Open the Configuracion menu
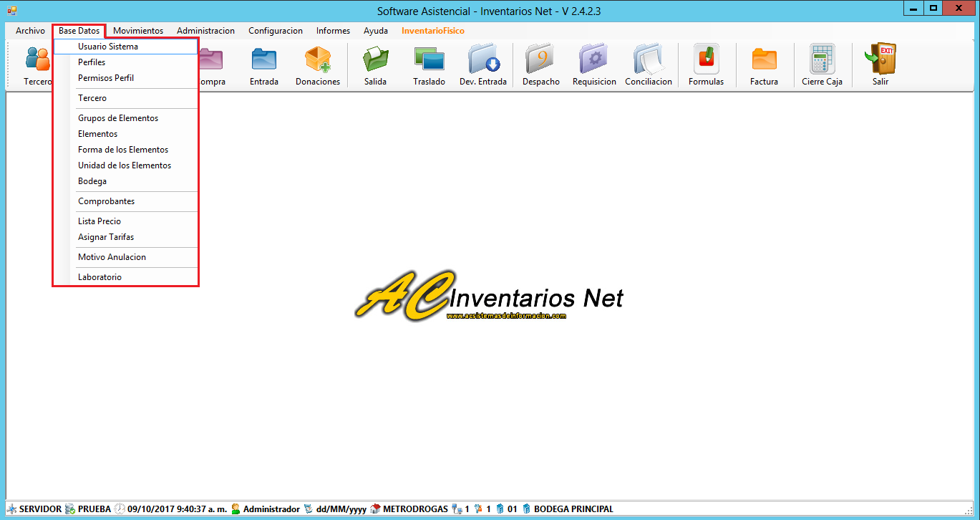Image resolution: width=980 pixels, height=520 pixels. coord(276,31)
